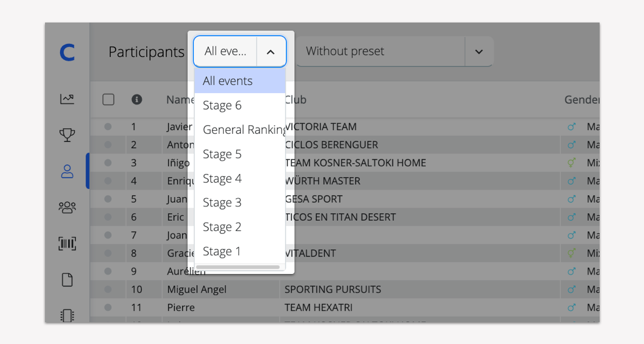Open the teams group sidebar icon
This screenshot has width=644, height=344.
(x=67, y=207)
